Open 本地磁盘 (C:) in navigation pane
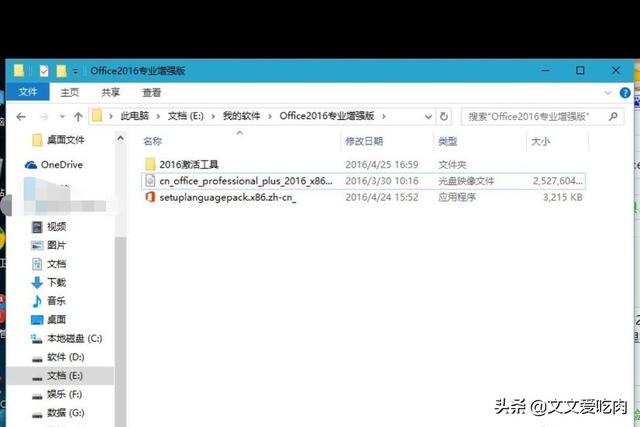Viewport: 640px width, 427px height. pos(74,338)
